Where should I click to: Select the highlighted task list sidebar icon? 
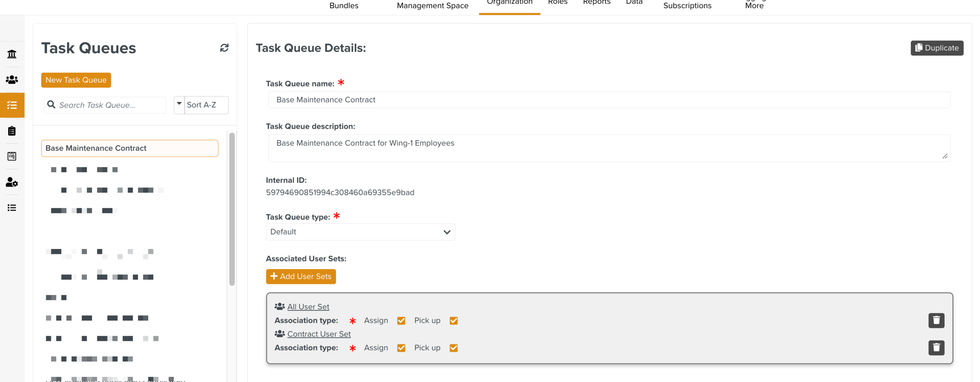click(x=12, y=105)
